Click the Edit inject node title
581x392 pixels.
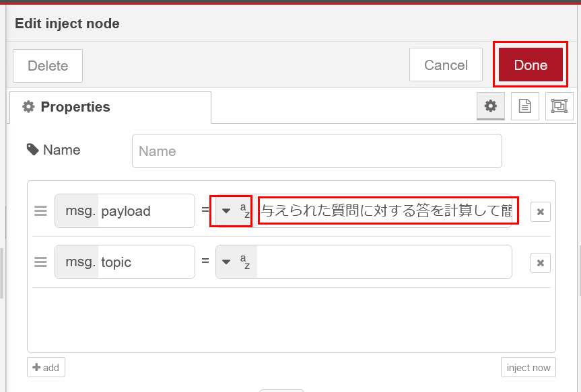click(67, 24)
